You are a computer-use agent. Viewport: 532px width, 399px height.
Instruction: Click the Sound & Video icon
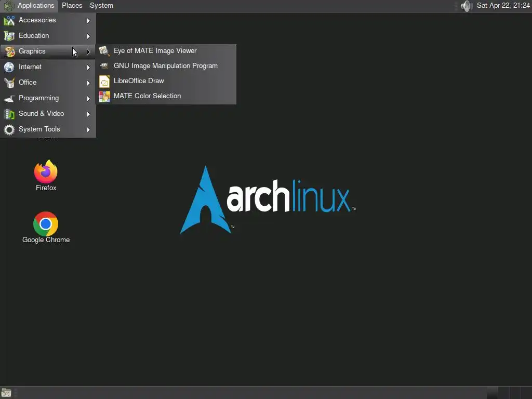pyautogui.click(x=9, y=114)
